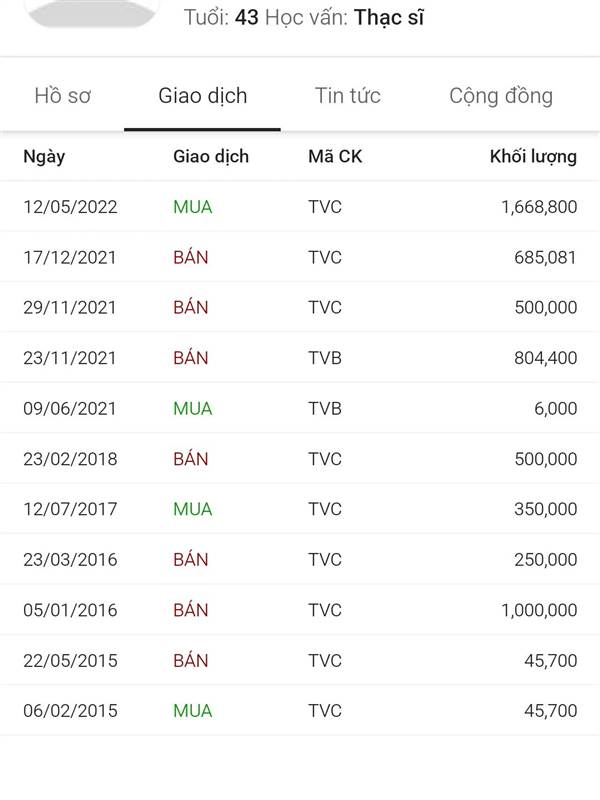Image resolution: width=600 pixels, height=800 pixels.
Task: Click the Giao dịch column header
Action: pyautogui.click(x=211, y=157)
